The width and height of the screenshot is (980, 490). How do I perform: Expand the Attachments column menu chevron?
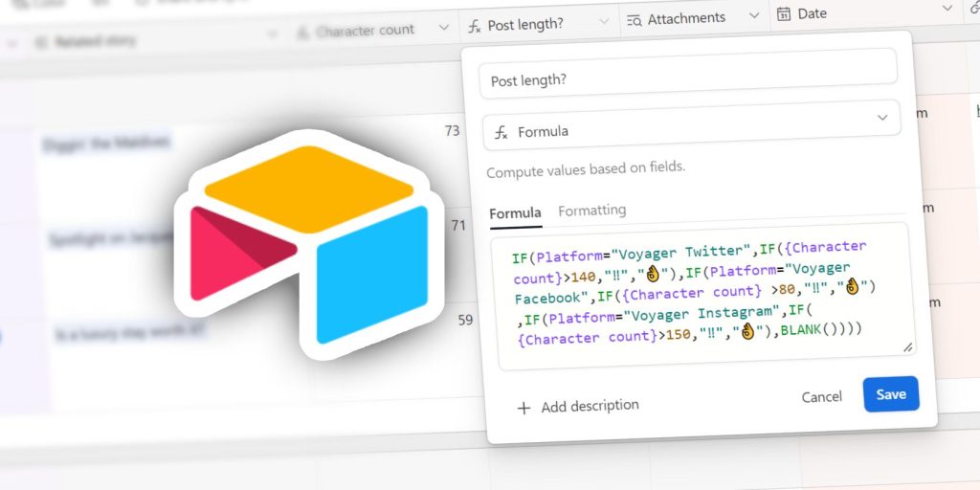[754, 16]
